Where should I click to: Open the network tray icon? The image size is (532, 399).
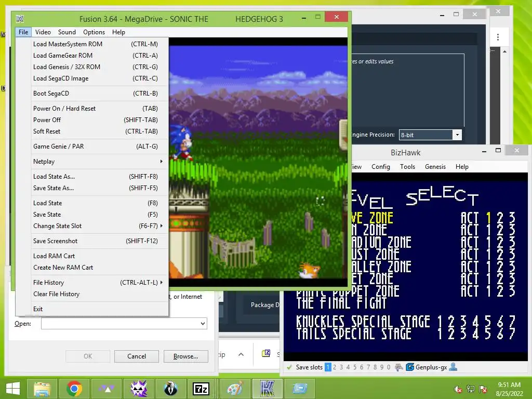(471, 389)
